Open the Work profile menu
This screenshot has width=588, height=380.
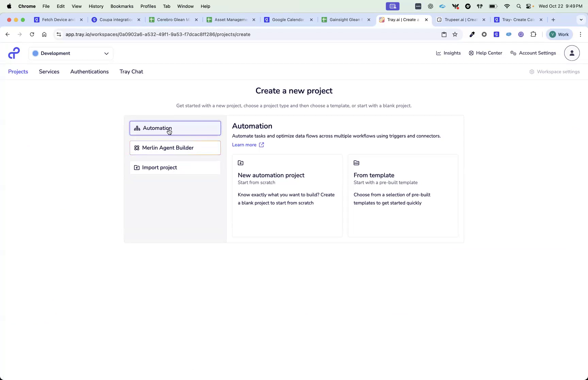(x=559, y=34)
